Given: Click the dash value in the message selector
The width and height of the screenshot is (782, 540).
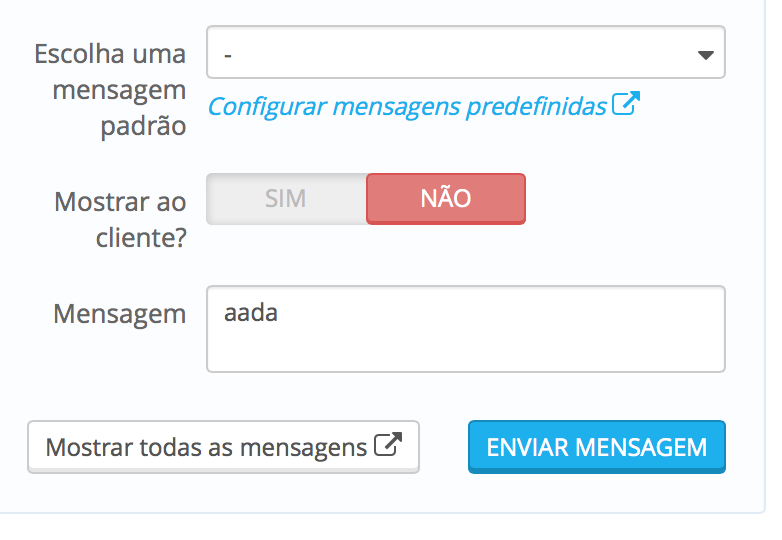Looking at the screenshot, I should click(x=229, y=54).
